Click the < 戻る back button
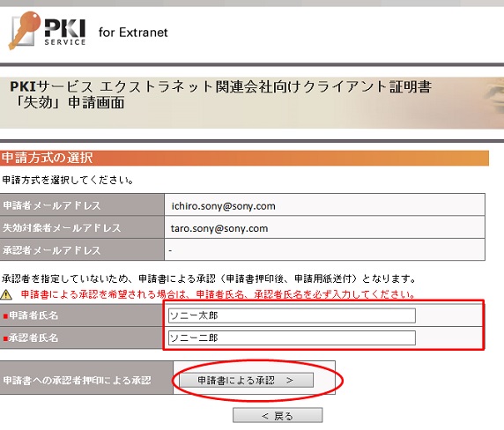504x430 pixels. 278,416
